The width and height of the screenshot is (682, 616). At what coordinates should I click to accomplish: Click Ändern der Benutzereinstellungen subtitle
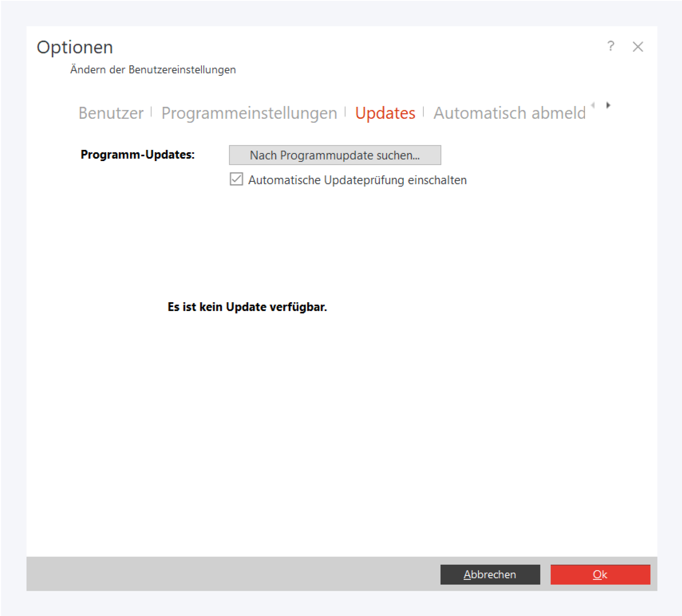click(153, 70)
